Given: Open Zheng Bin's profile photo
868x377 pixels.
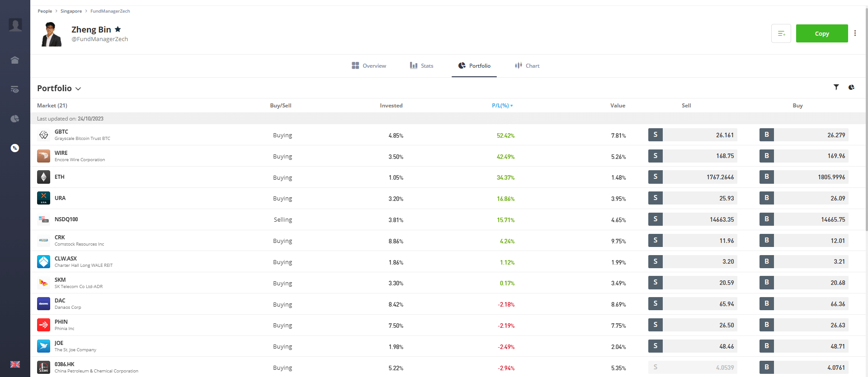Looking at the screenshot, I should [x=51, y=34].
